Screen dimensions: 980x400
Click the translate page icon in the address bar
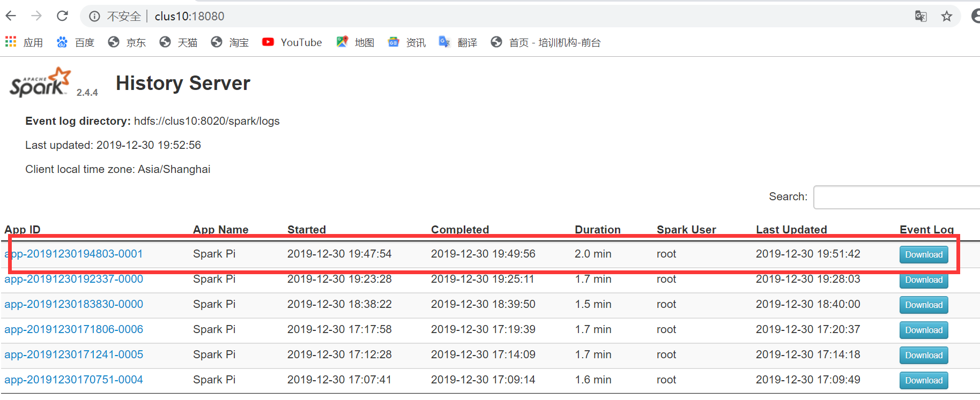(921, 17)
